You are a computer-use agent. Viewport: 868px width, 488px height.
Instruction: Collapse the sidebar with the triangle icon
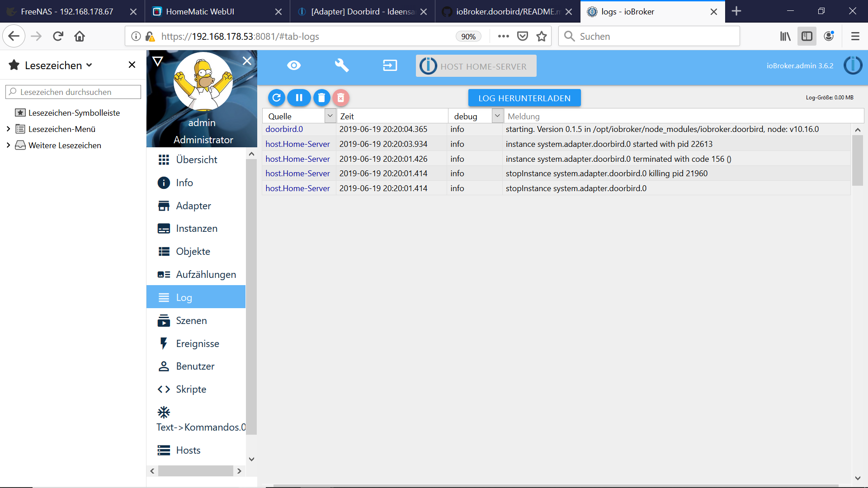click(158, 61)
